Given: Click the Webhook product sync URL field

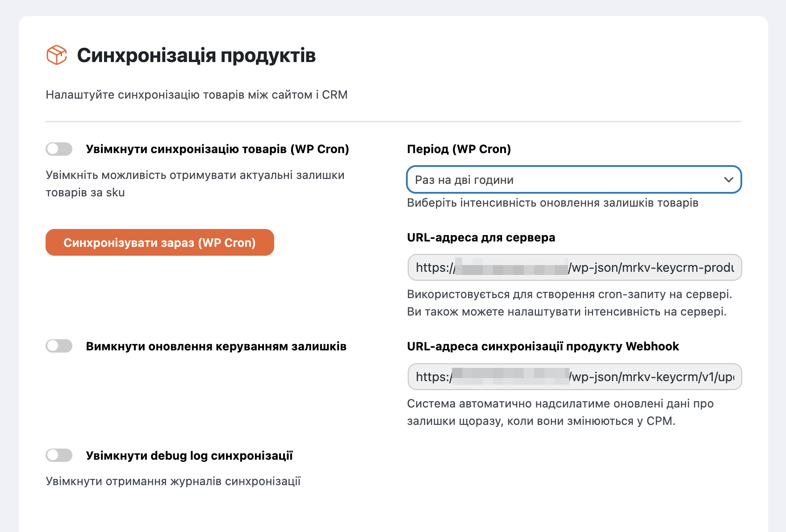Looking at the screenshot, I should (x=574, y=377).
